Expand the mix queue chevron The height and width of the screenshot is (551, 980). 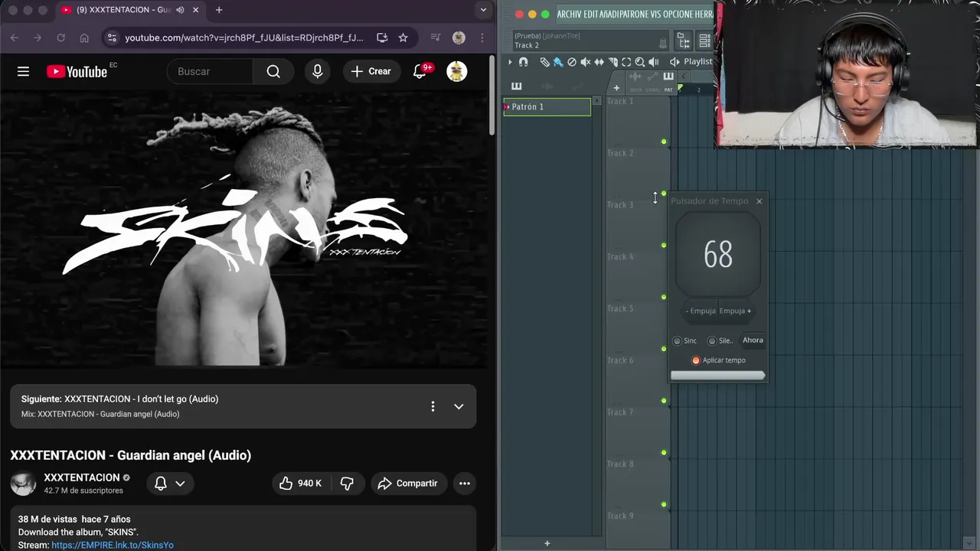pyautogui.click(x=459, y=406)
